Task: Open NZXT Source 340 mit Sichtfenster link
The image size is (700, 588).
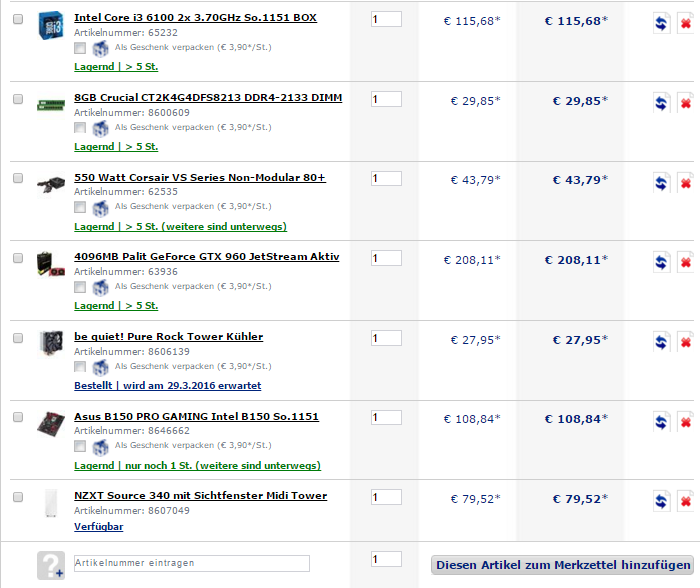Action: pyautogui.click(x=200, y=496)
